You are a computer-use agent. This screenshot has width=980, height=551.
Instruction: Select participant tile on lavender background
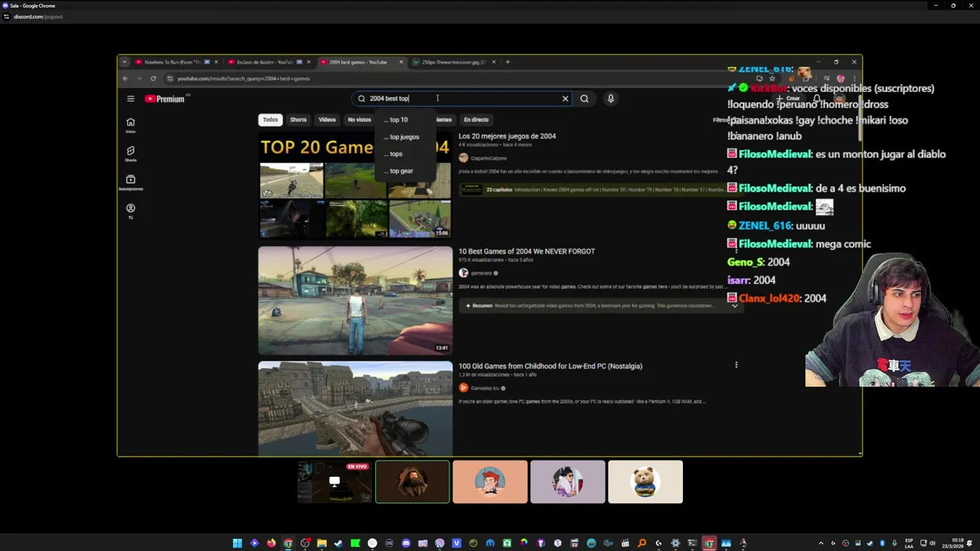[x=567, y=481]
